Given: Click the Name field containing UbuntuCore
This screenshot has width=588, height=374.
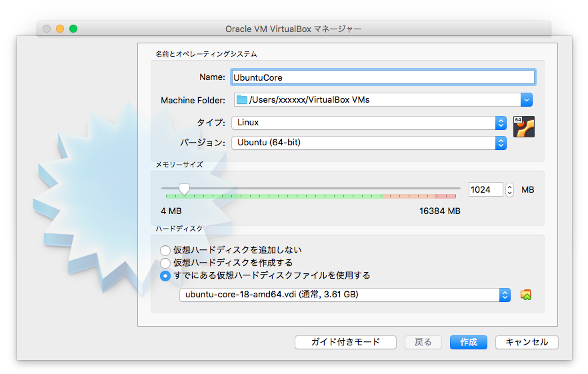Looking at the screenshot, I should (383, 77).
